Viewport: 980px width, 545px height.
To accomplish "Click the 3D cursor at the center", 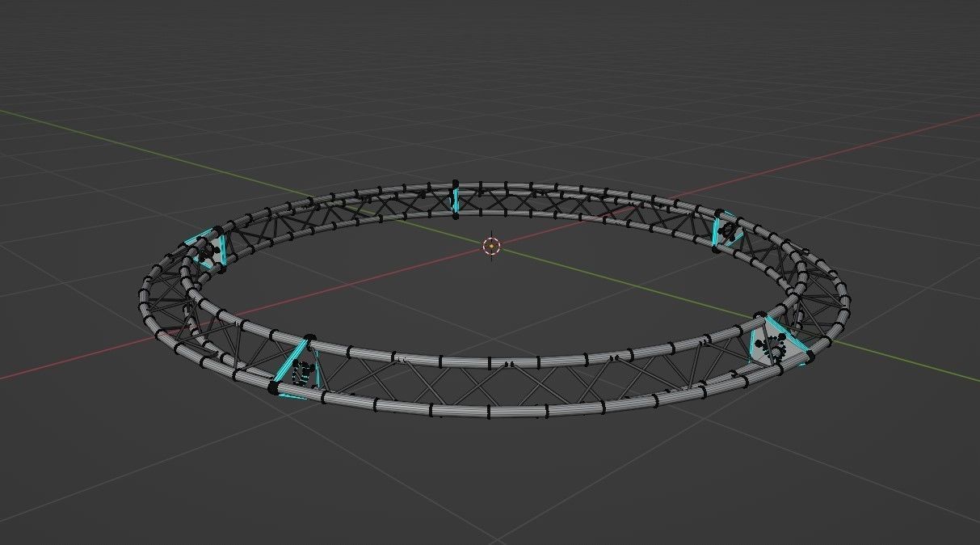I will click(492, 247).
